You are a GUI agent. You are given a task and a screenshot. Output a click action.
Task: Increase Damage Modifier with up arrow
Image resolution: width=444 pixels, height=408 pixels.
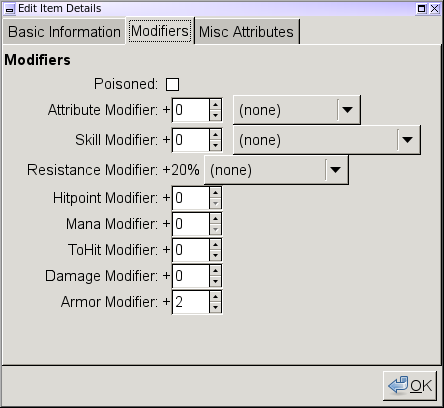click(x=215, y=271)
